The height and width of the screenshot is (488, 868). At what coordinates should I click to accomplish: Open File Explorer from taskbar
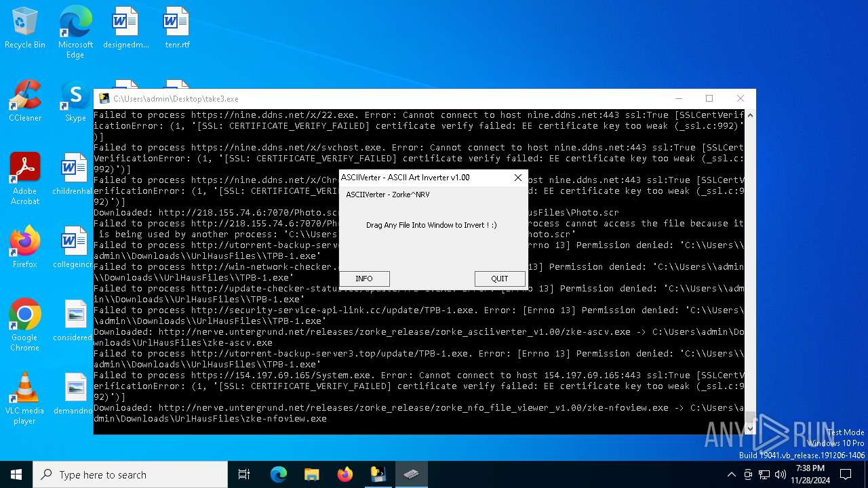point(311,474)
